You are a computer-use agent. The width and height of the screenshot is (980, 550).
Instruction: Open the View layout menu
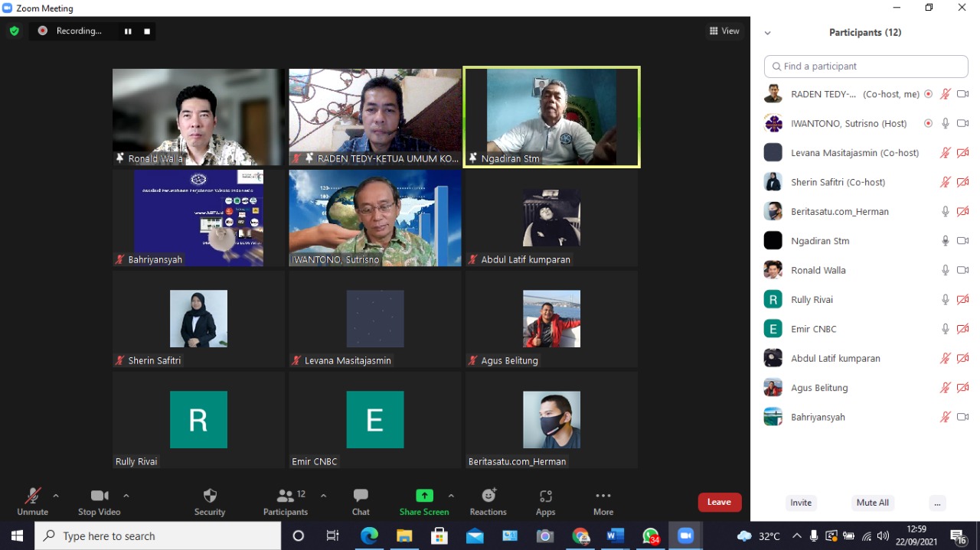(724, 31)
